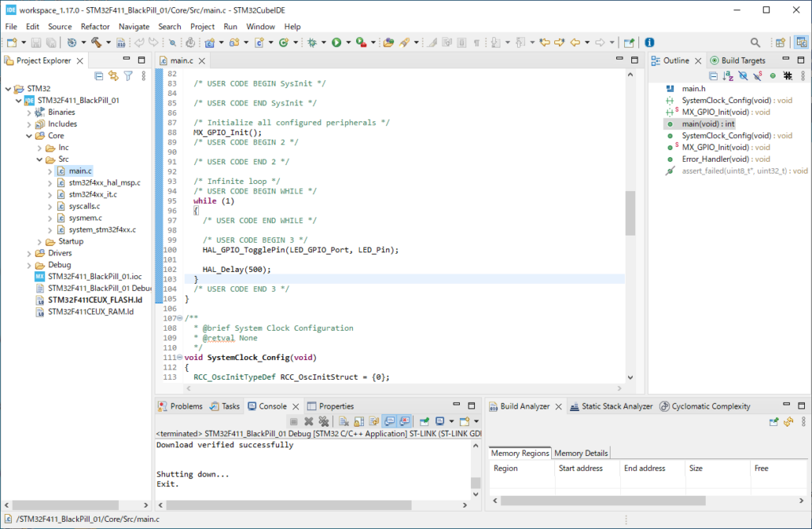This screenshot has width=812, height=529.
Task: Toggle Link with Editor in Project Explorer
Action: pyautogui.click(x=113, y=76)
